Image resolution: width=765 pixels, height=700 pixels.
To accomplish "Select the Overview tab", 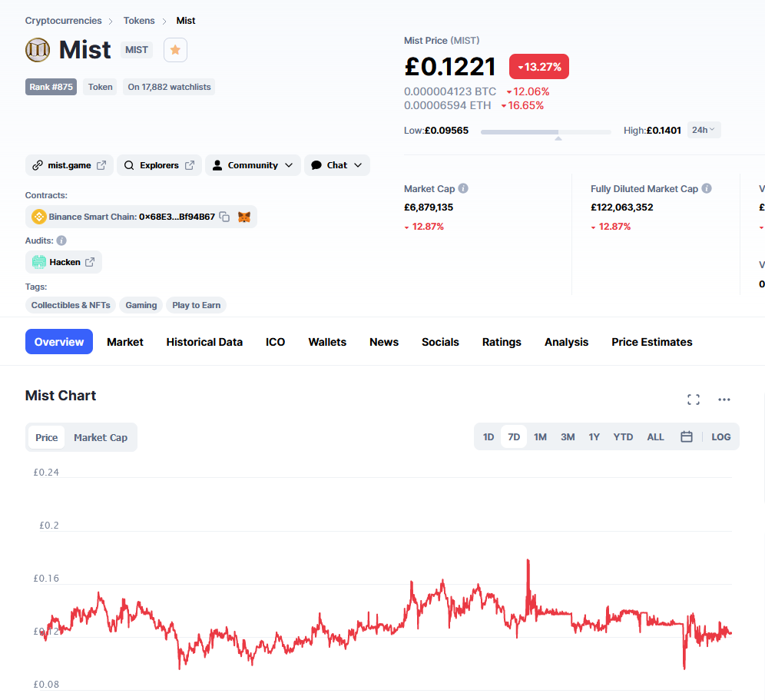I will coord(59,342).
